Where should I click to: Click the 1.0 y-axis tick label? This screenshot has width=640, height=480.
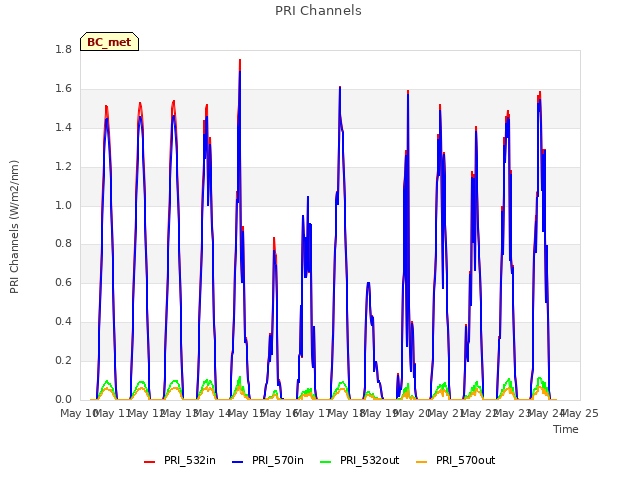64,205
